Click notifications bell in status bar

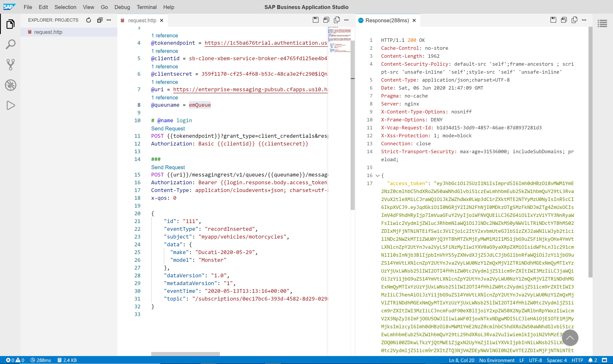point(590,360)
